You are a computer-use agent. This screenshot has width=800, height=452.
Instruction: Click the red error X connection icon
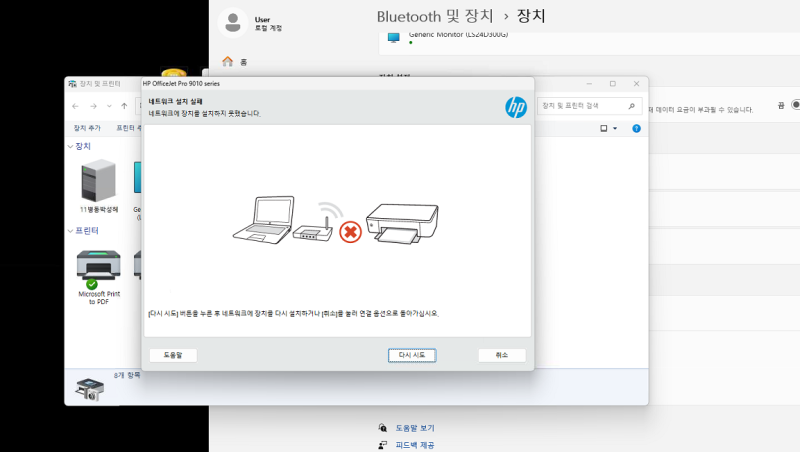(x=351, y=232)
